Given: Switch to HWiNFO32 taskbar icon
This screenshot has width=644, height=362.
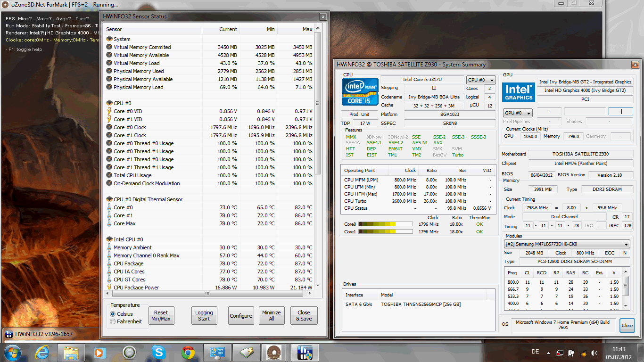Looking at the screenshot, I should (305, 352).
